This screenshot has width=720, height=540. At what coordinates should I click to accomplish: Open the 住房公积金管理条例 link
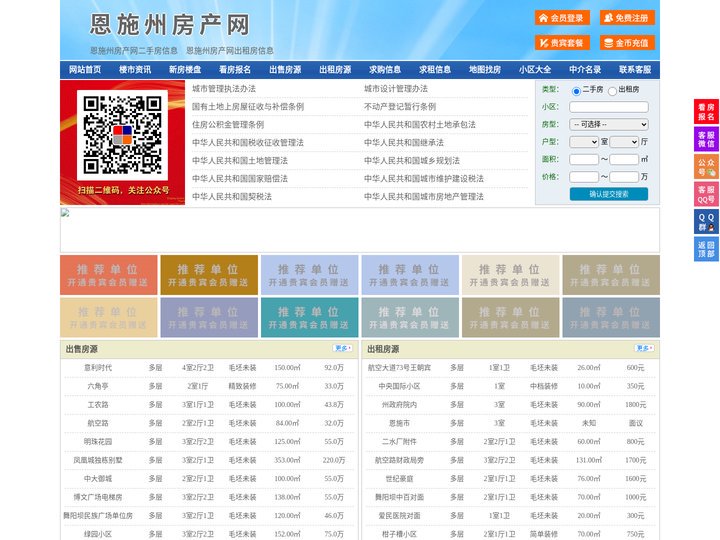coord(228,124)
